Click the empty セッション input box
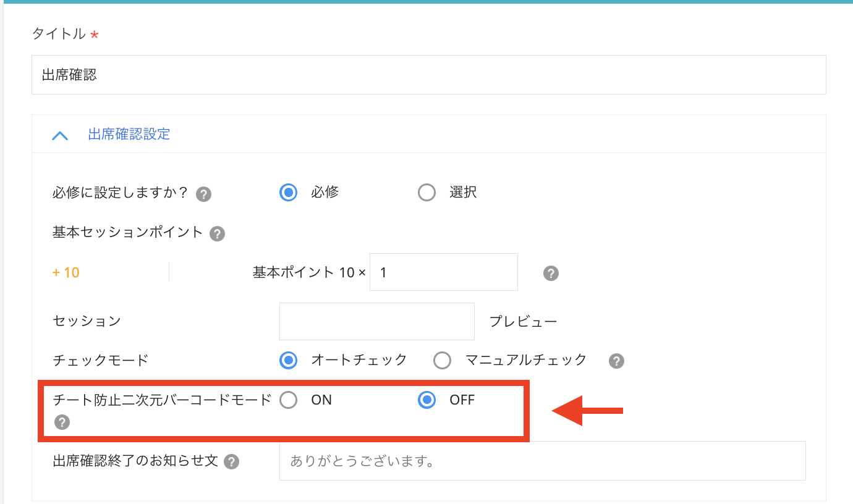Image resolution: width=853 pixels, height=504 pixels. 376,321
